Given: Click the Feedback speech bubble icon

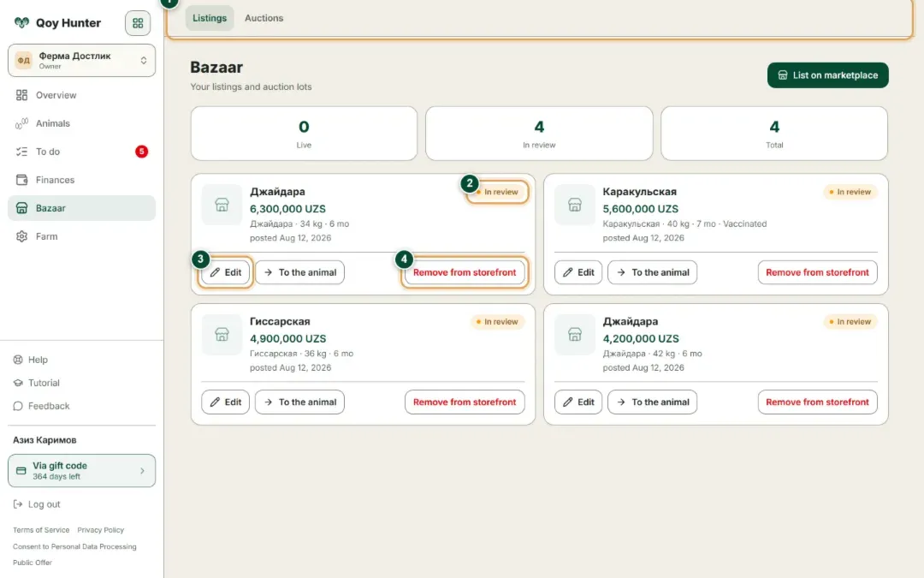Looking at the screenshot, I should pos(18,406).
